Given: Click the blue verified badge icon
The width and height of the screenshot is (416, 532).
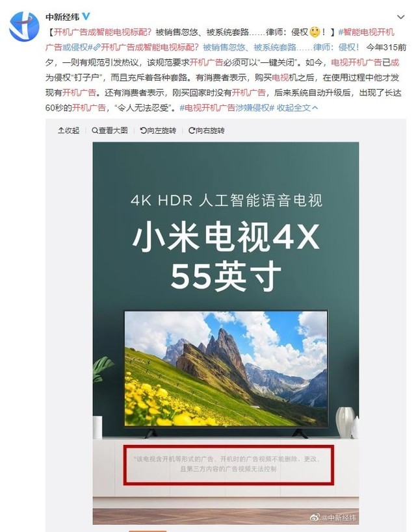Looking at the screenshot, I should [x=86, y=16].
